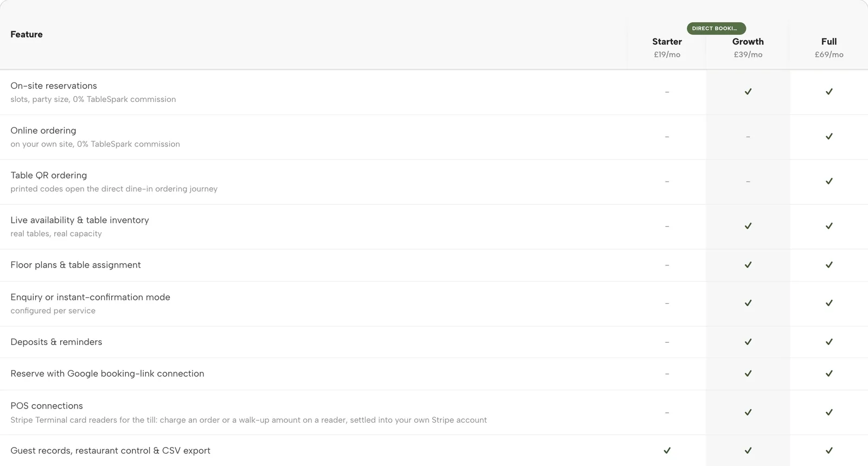Click the Deposits & reminders label

(56, 342)
